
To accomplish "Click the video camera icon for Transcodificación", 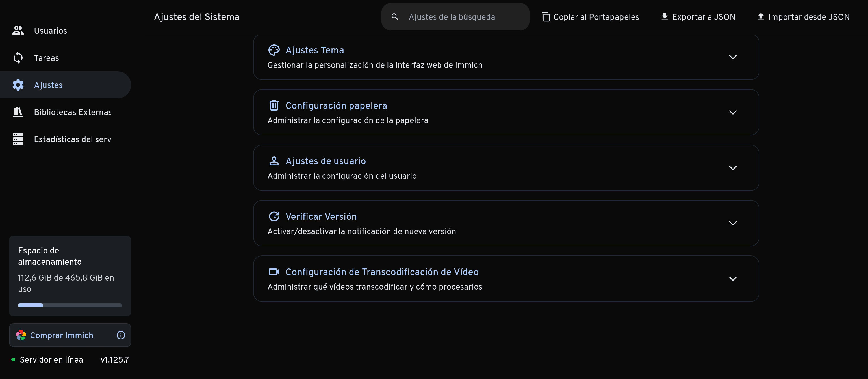I will (x=274, y=272).
